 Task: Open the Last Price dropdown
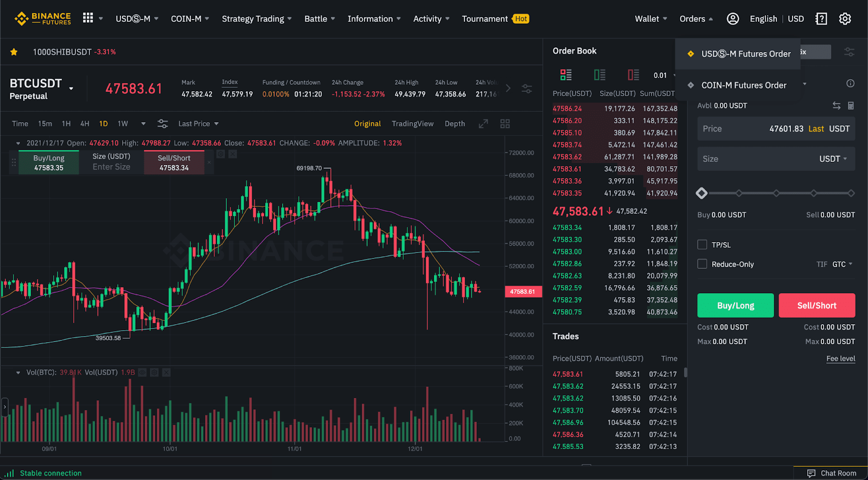tap(199, 124)
